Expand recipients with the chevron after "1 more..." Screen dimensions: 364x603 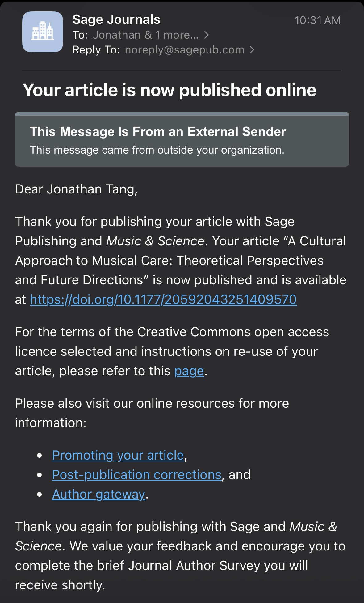207,35
